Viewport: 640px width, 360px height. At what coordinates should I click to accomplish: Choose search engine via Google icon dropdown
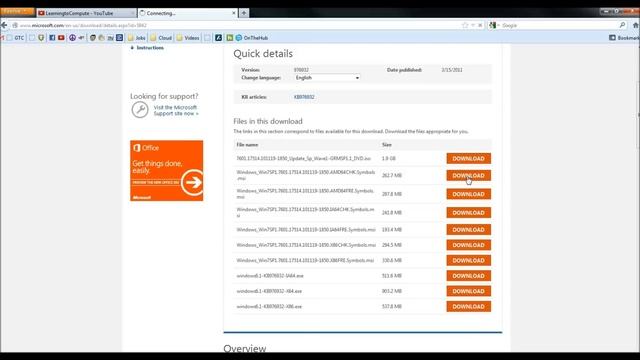[494, 25]
